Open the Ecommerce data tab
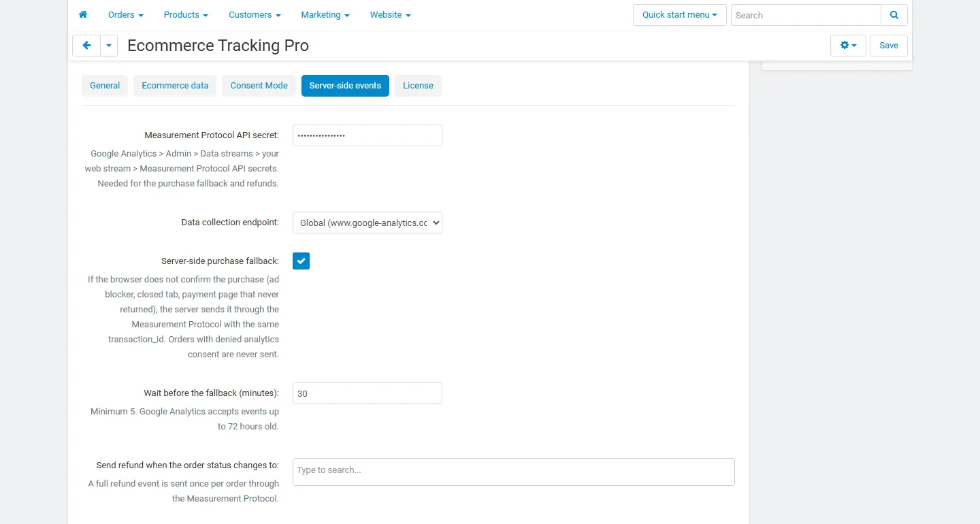Viewport: 980px width, 524px height. coord(175,86)
